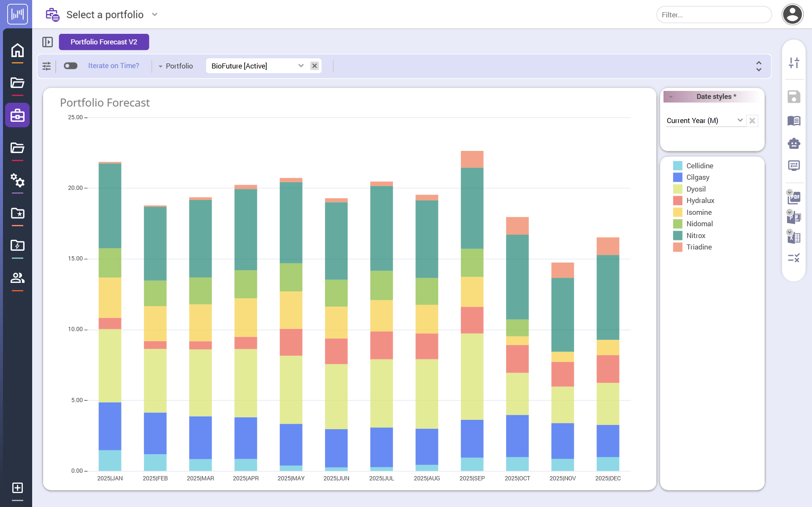Open the briefcase portfolio sidebar icon
The height and width of the screenshot is (507, 812).
click(17, 115)
